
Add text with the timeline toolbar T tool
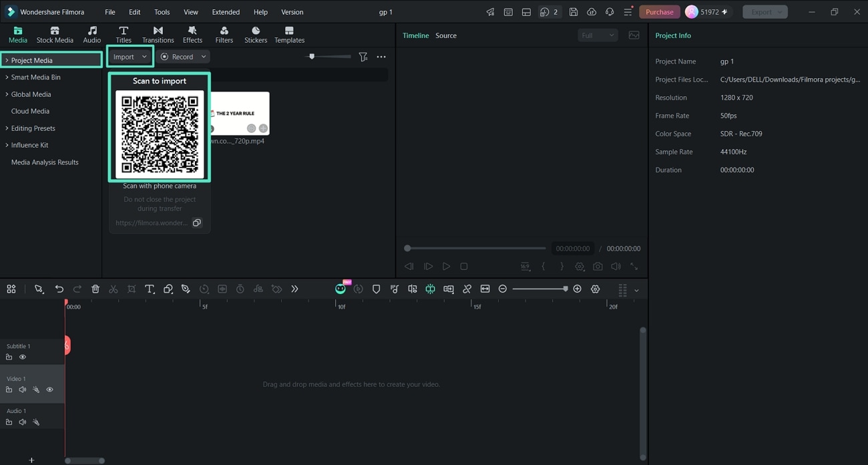[150, 289]
